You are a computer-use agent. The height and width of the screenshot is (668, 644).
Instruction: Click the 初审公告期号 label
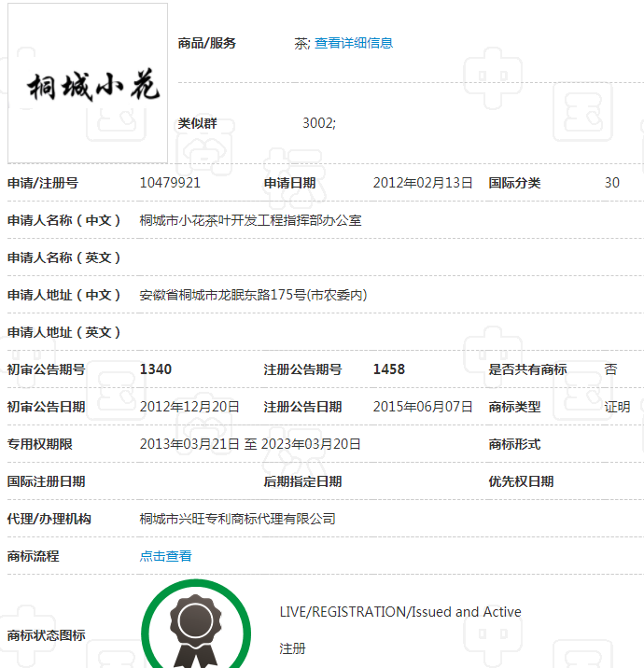pyautogui.click(x=46, y=369)
